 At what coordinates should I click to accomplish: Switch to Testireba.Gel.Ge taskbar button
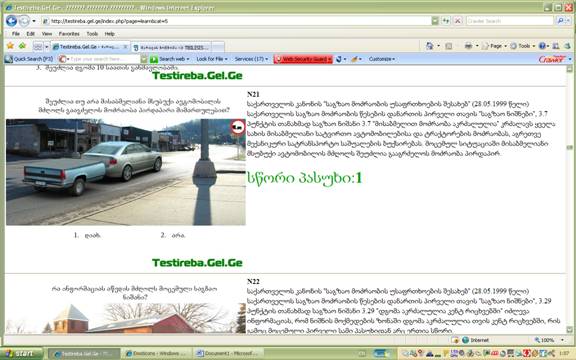pos(84,354)
